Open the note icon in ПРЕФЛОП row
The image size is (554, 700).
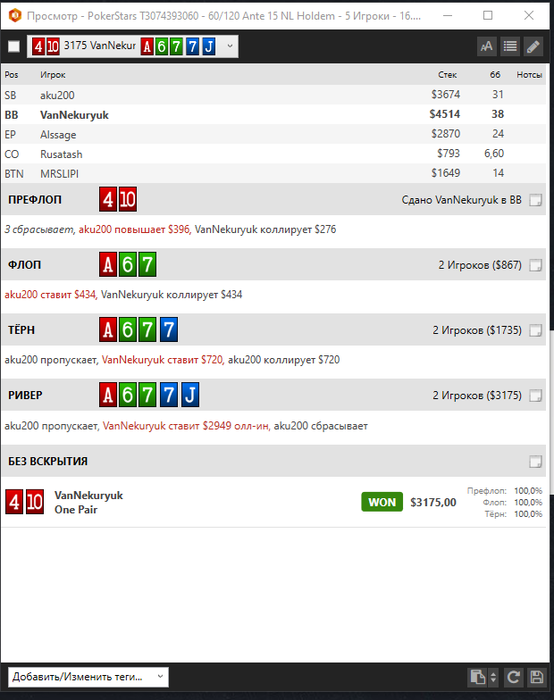(x=535, y=200)
